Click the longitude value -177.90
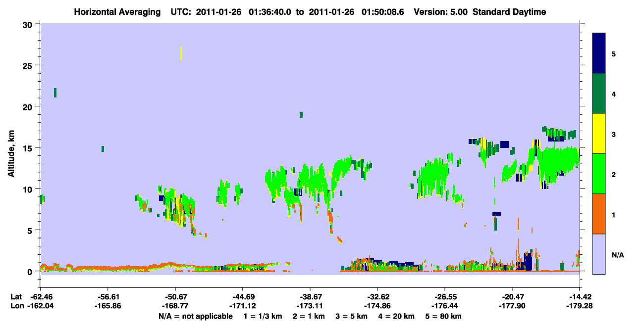Image resolution: width=644 pixels, height=330 pixels. pos(512,306)
